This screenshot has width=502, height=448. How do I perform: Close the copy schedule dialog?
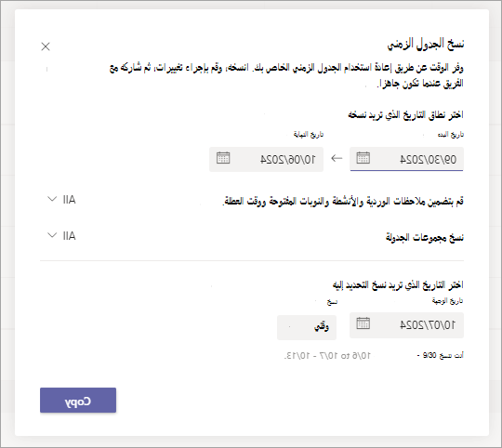point(46,46)
